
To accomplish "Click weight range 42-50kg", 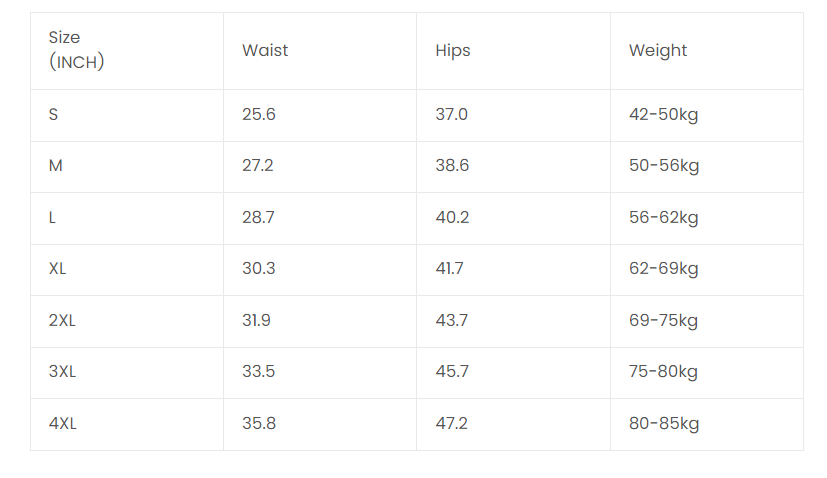I will [664, 115].
